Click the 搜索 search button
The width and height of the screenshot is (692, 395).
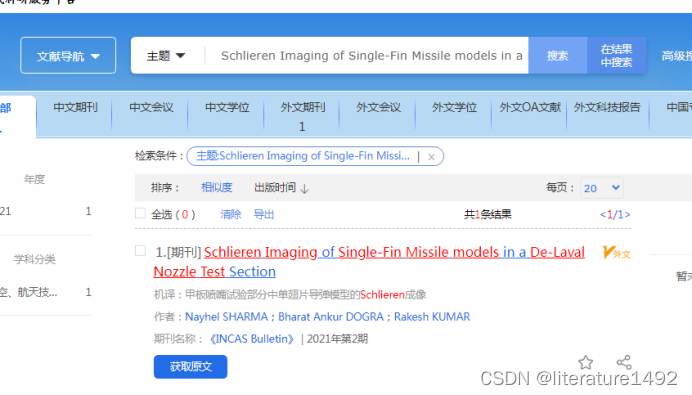(x=557, y=56)
